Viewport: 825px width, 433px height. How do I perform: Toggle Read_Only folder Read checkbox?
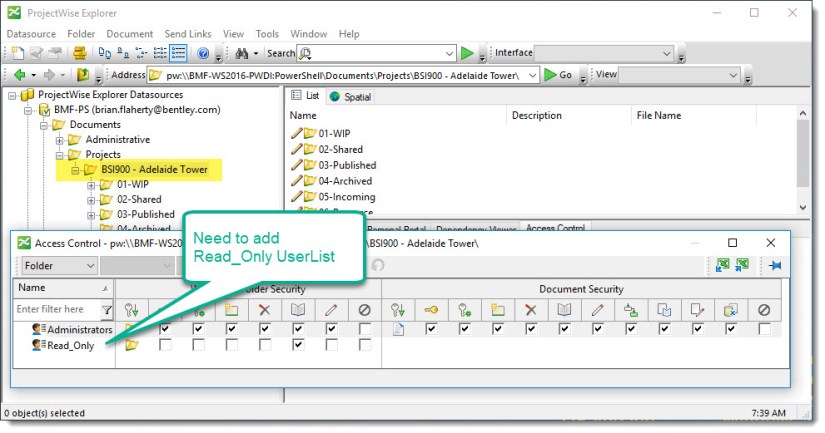point(298,345)
